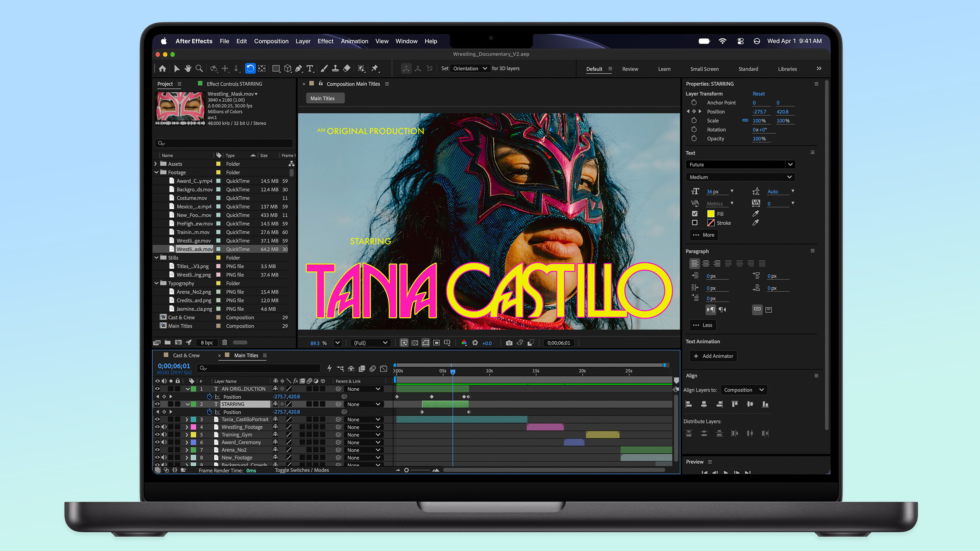Select the Pen tool

[299, 68]
